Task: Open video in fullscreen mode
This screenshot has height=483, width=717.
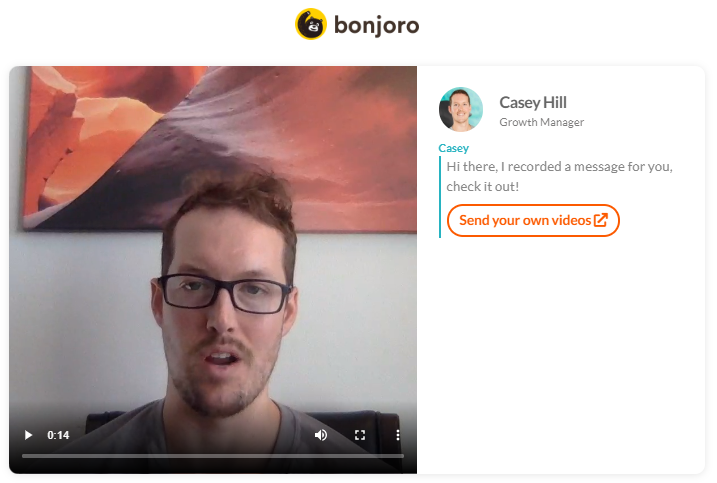Action: pyautogui.click(x=360, y=435)
